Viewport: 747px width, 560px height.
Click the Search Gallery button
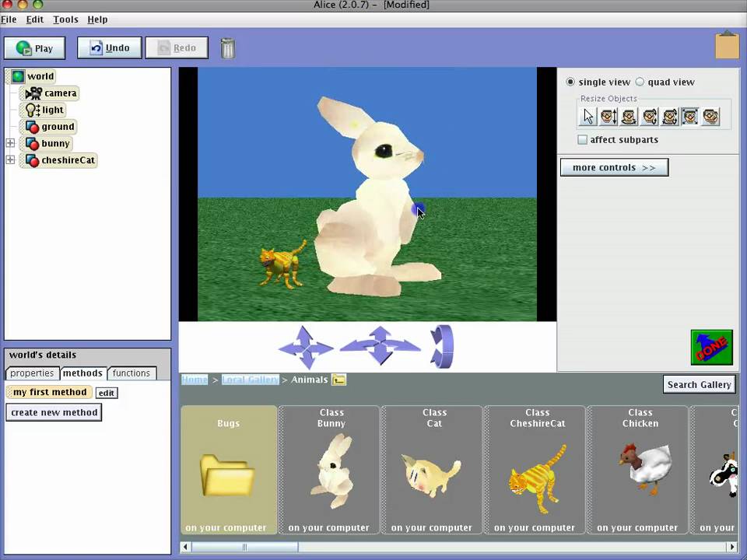pyautogui.click(x=699, y=384)
